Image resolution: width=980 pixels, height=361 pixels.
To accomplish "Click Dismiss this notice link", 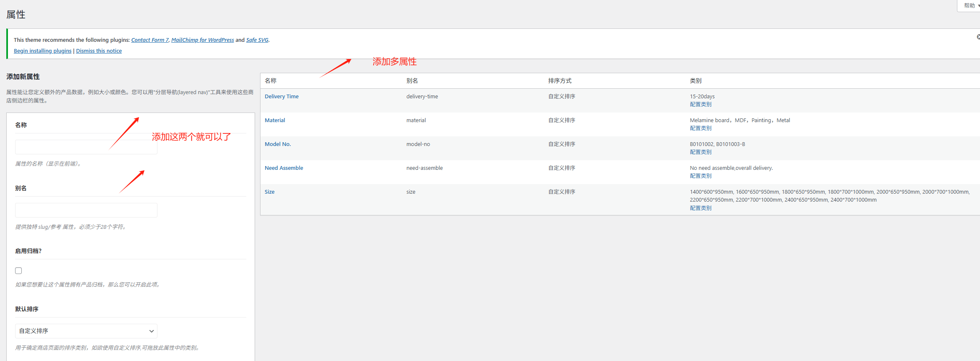I will click(x=99, y=51).
